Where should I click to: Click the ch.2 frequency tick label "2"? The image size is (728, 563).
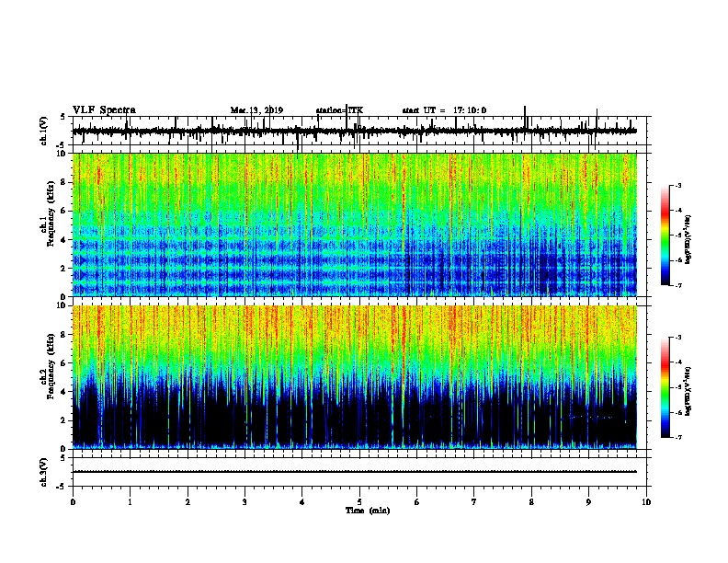(x=64, y=420)
